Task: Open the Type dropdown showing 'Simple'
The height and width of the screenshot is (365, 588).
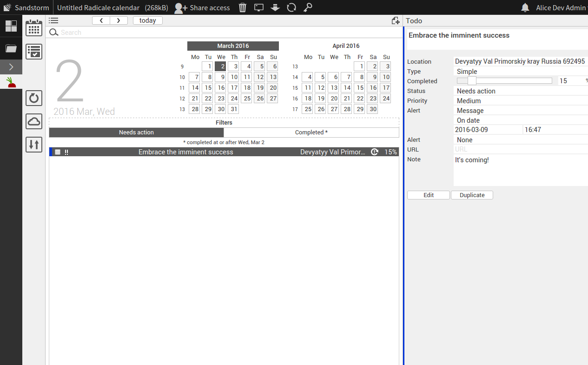Action: [x=521, y=72]
